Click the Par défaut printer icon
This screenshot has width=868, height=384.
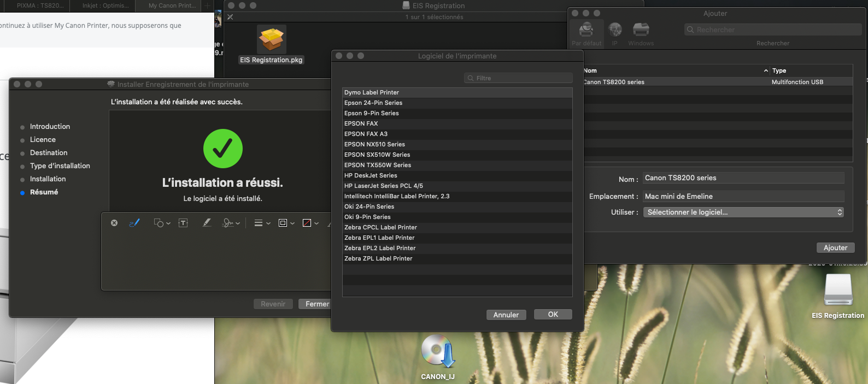587,34
